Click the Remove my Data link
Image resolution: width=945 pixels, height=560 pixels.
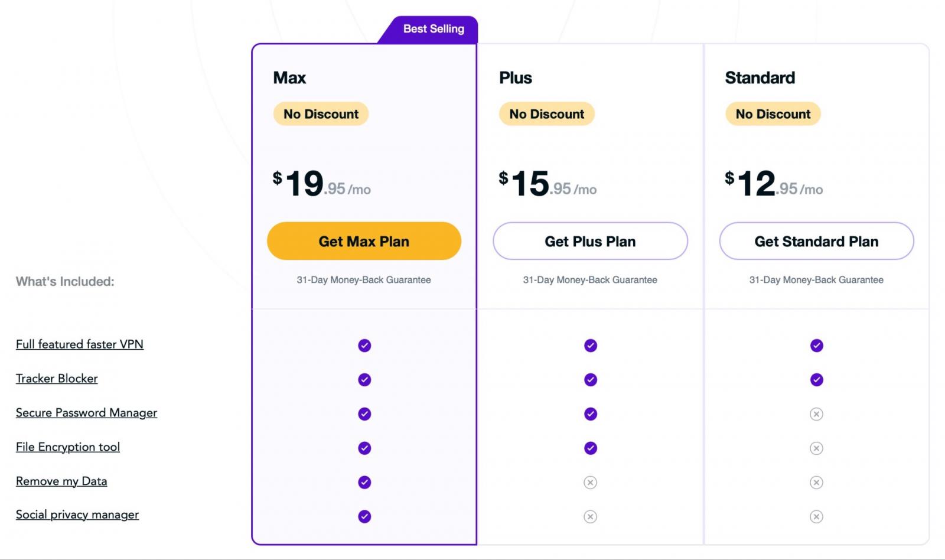tap(61, 481)
